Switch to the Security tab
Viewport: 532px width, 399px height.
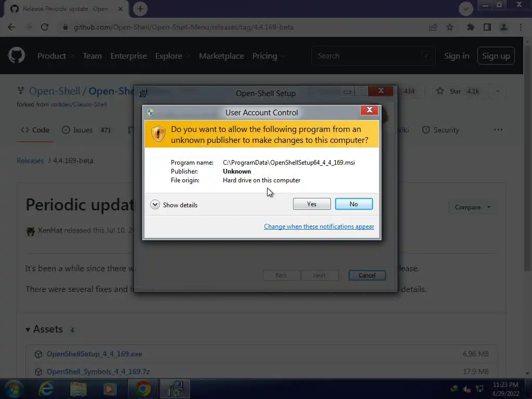tap(441, 130)
